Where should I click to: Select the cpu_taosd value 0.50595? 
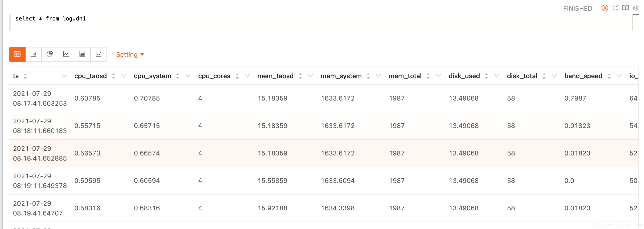pyautogui.click(x=87, y=181)
